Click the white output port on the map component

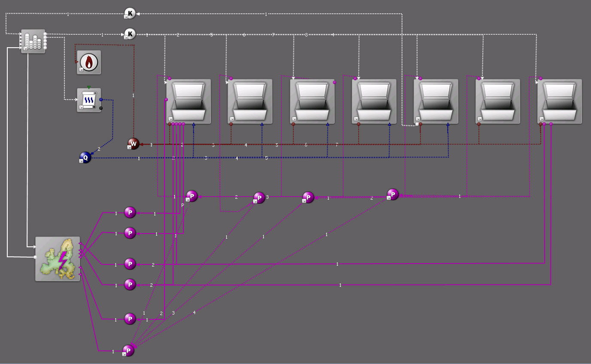36,257
